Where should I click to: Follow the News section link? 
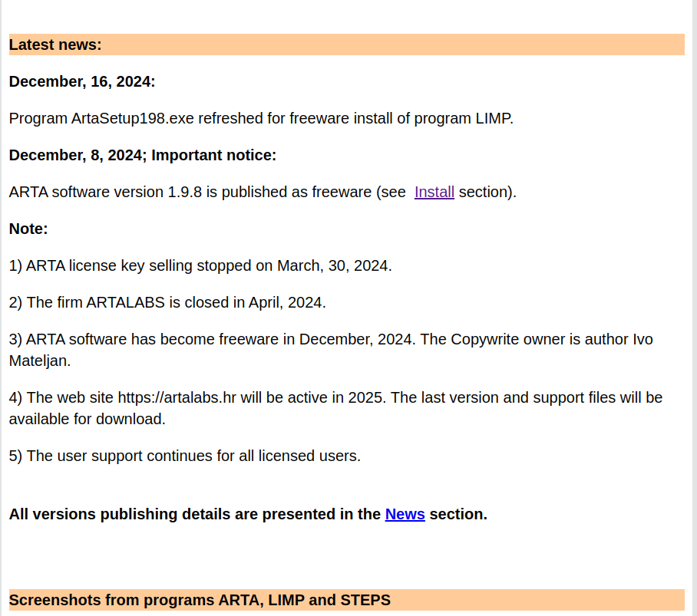(x=405, y=514)
